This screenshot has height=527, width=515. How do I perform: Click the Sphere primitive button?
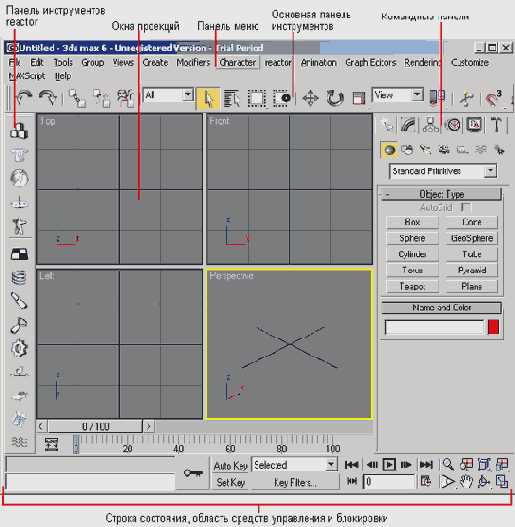click(412, 238)
